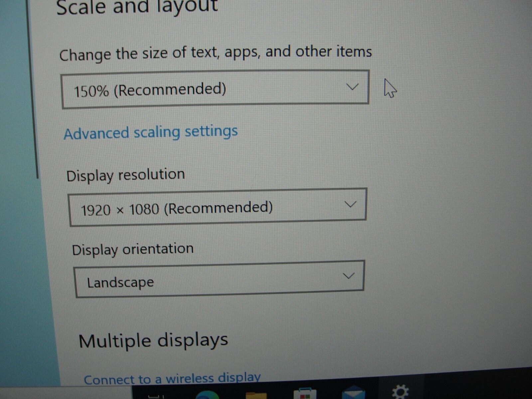Screen dimensions: 532x399
Task: Click the Multiple displays heading
Action: coord(153,340)
